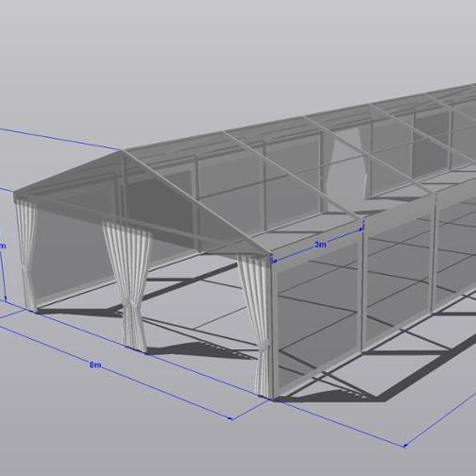Select the arrowhead at bottom right dimension corner
Viewport: 476px width, 476px height.
405,445
